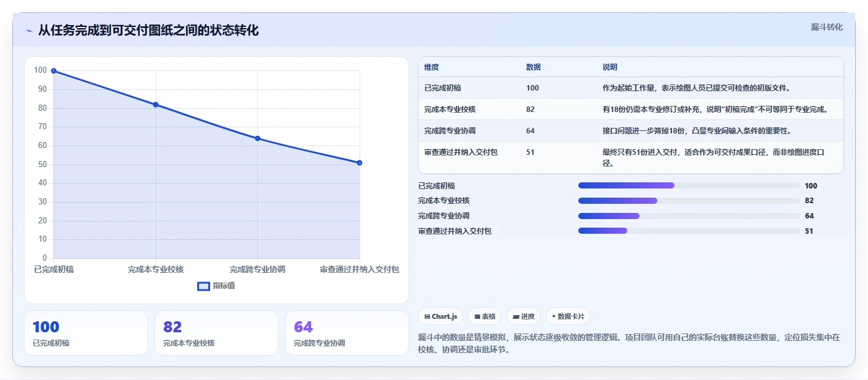Screen dimensions: 868x380
Task: Click the x-axis label 完成本专业校核 under the chart
Action: click(x=156, y=269)
